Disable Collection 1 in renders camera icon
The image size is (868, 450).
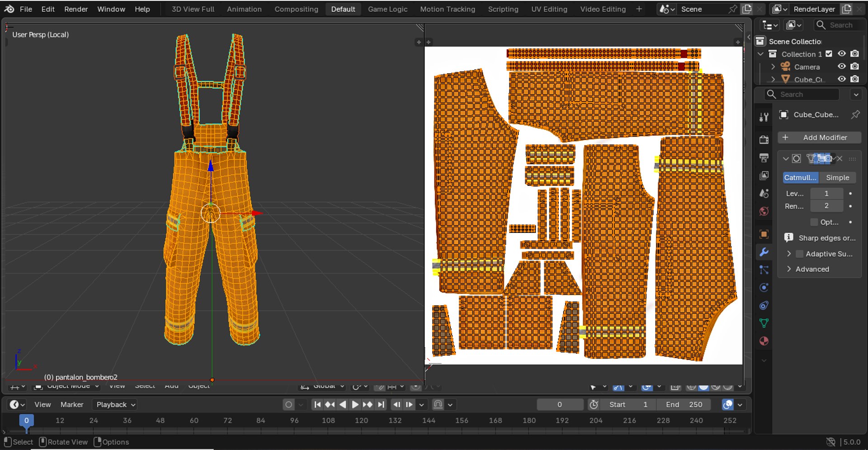tap(854, 54)
